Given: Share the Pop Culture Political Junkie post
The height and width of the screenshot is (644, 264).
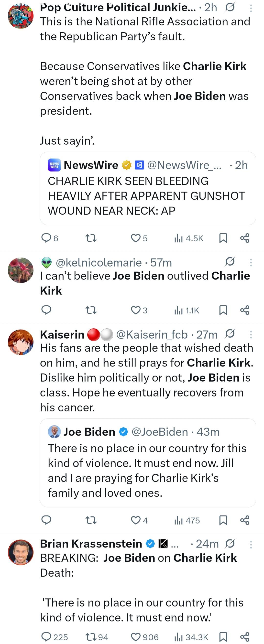Looking at the screenshot, I should coord(245,238).
